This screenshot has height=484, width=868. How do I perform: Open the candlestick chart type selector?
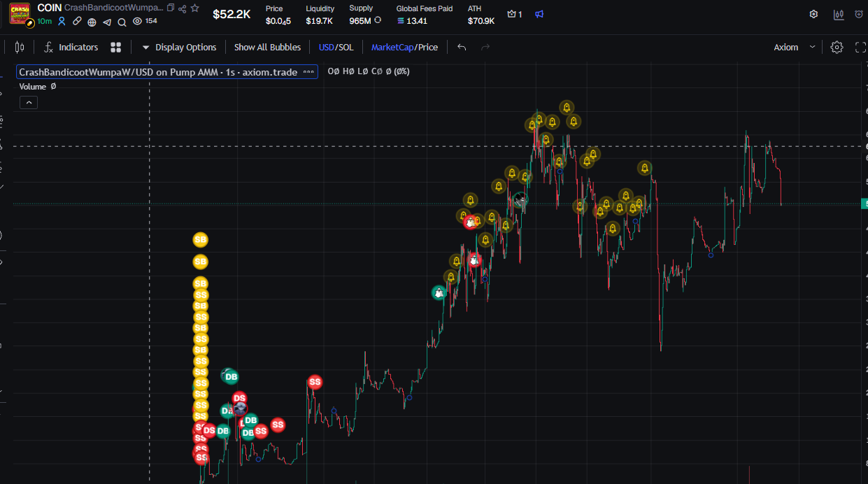coord(20,47)
